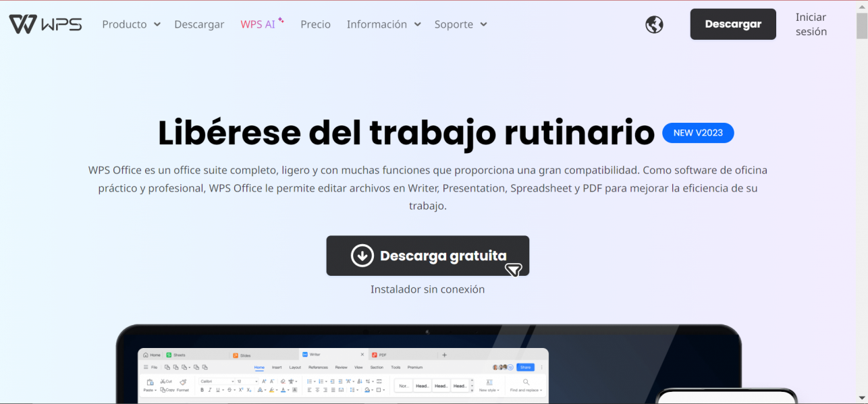
Task: Click the Italic formatting icon
Action: tap(209, 389)
